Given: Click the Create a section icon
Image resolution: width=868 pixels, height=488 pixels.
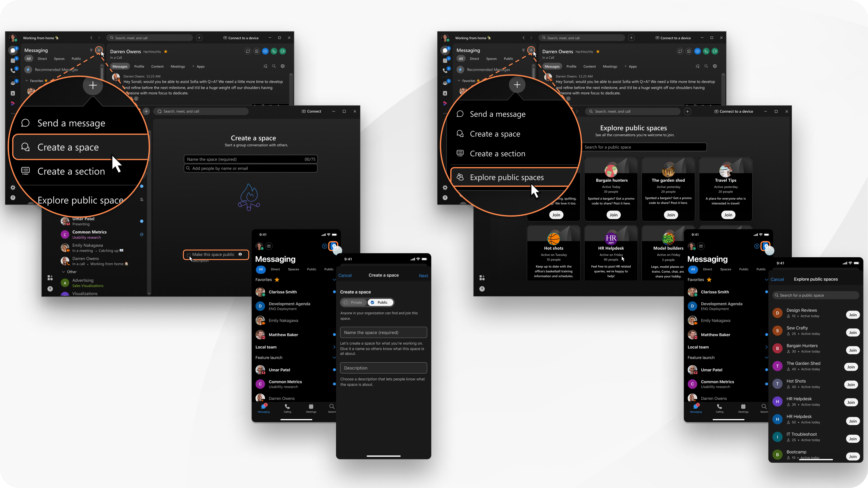Looking at the screenshot, I should click(26, 171).
